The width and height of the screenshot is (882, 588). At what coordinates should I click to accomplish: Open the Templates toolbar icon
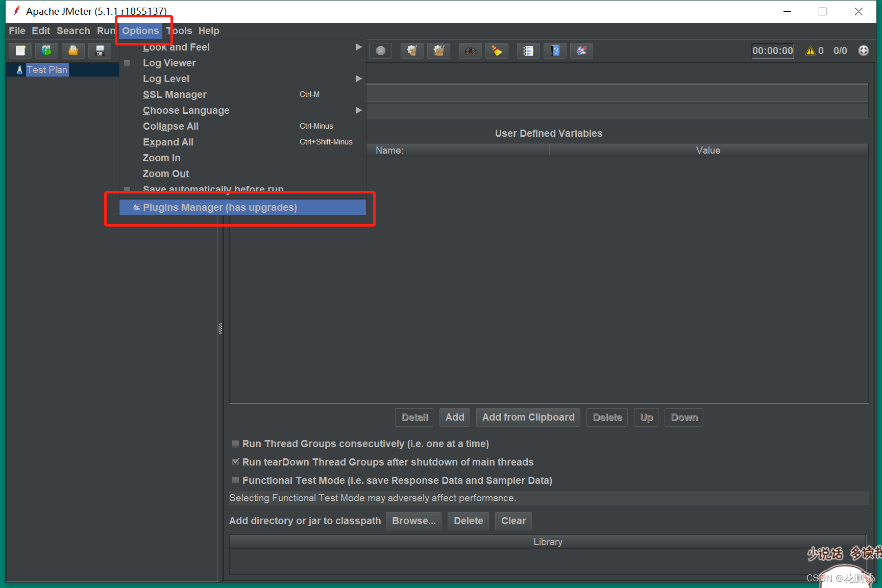(46, 51)
